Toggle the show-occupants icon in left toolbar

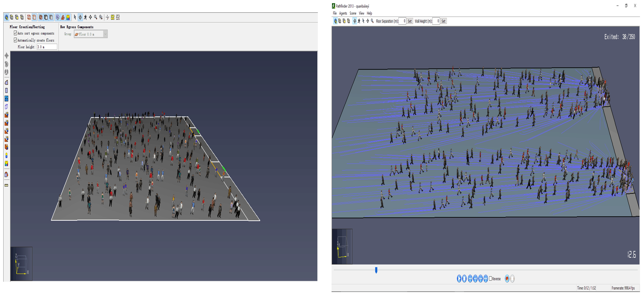68,17
